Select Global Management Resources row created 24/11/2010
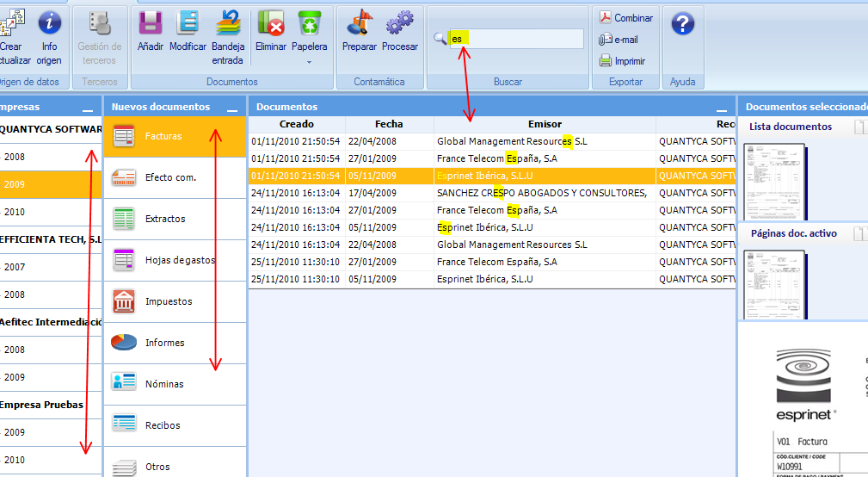The image size is (868, 477). [x=492, y=245]
